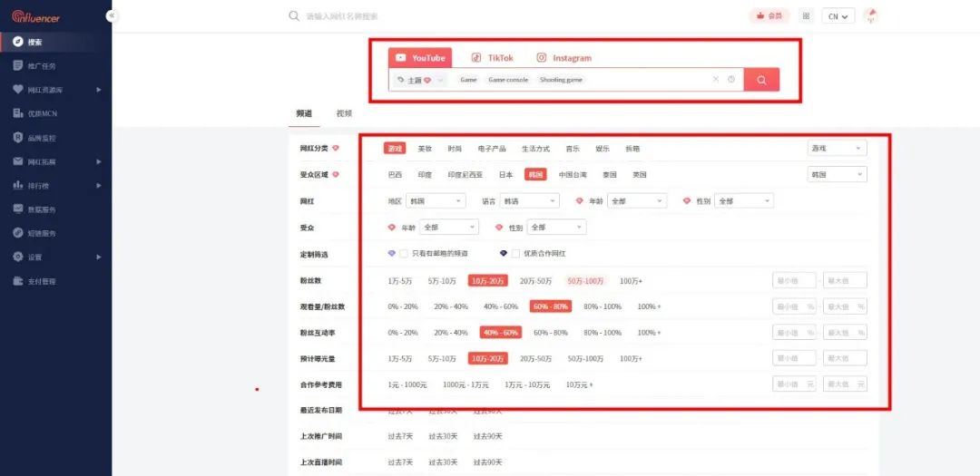Open the 网红 性别 dropdown
980x476 pixels.
[x=744, y=201]
